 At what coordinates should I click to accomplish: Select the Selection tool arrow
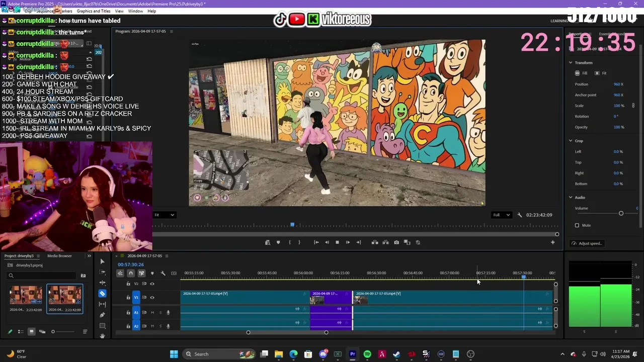pyautogui.click(x=102, y=261)
